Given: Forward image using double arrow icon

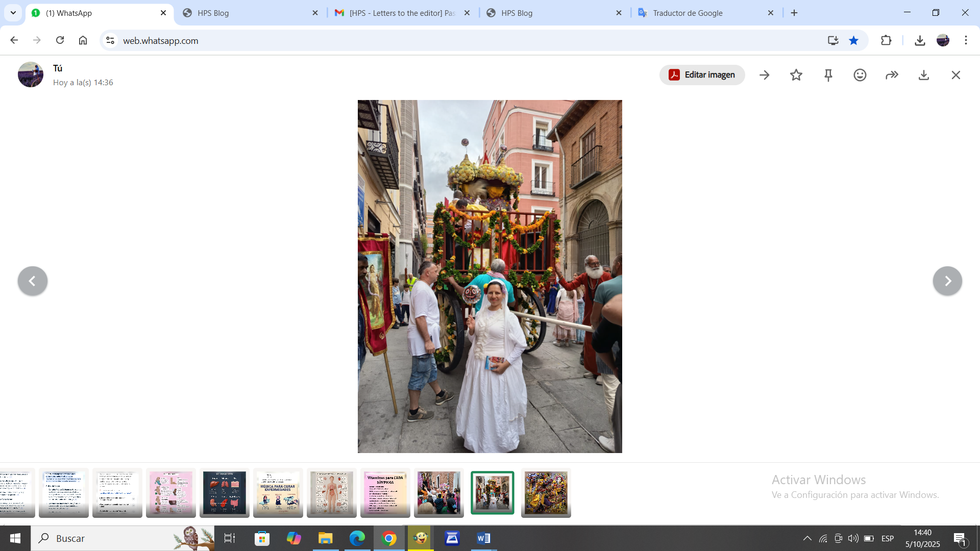Looking at the screenshot, I should coord(892,75).
